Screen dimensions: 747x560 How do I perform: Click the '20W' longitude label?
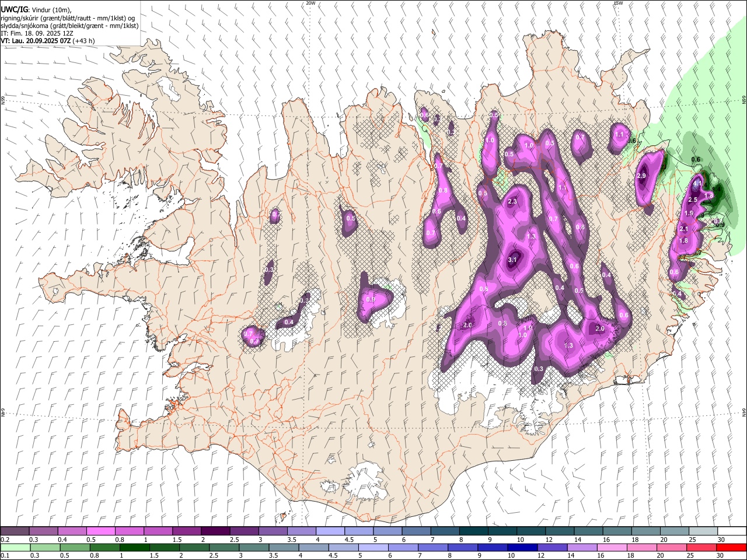[x=310, y=3]
